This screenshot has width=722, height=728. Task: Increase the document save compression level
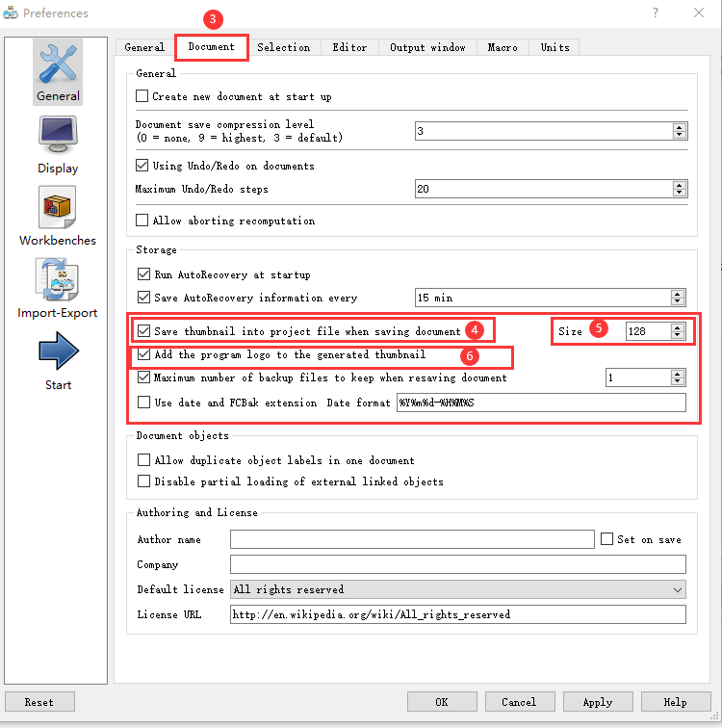coord(679,127)
